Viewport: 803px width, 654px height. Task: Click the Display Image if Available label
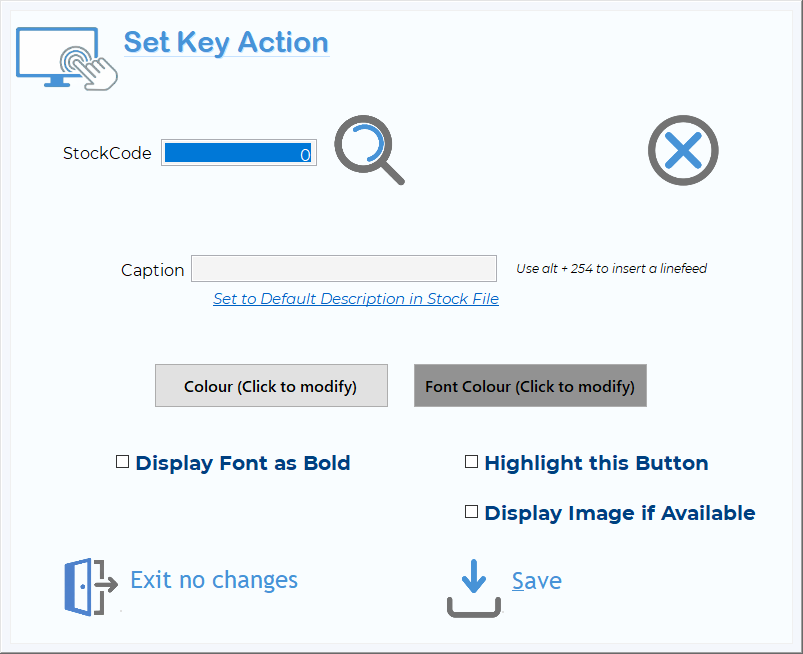point(620,513)
